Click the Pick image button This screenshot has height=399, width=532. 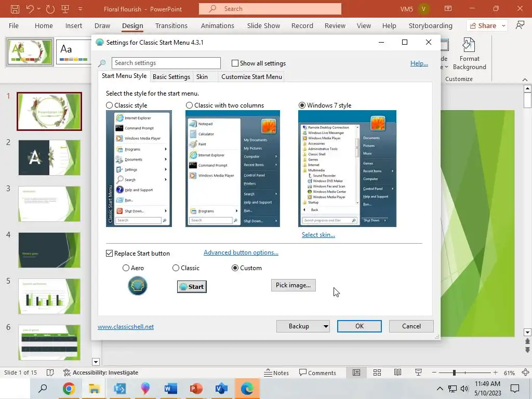(x=293, y=285)
